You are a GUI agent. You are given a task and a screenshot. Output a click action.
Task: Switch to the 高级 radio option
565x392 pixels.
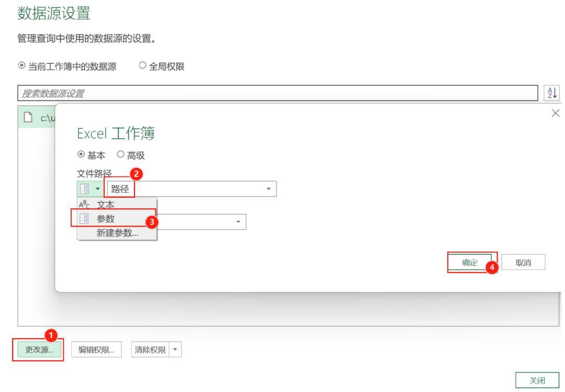120,155
